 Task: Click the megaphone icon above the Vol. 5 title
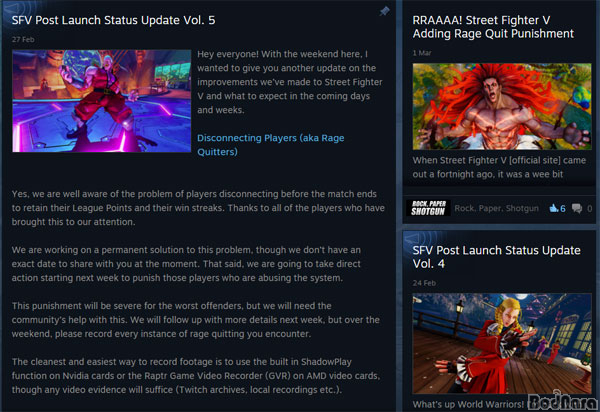point(13,8)
